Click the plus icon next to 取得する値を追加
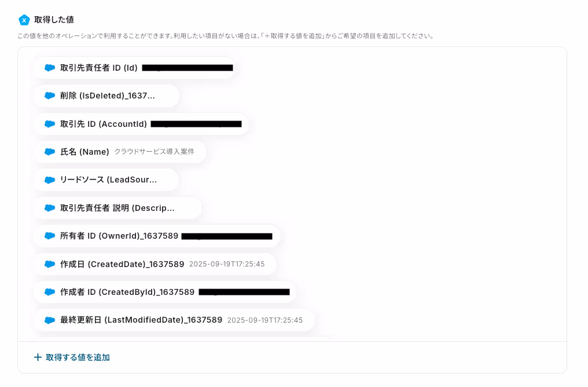Image resolution: width=588 pixels, height=387 pixels. coord(38,357)
